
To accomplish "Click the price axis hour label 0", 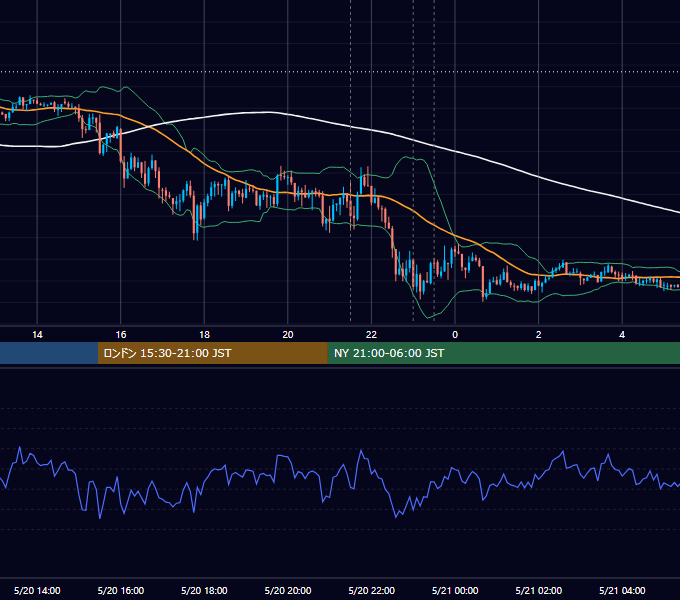I will coord(455,335).
